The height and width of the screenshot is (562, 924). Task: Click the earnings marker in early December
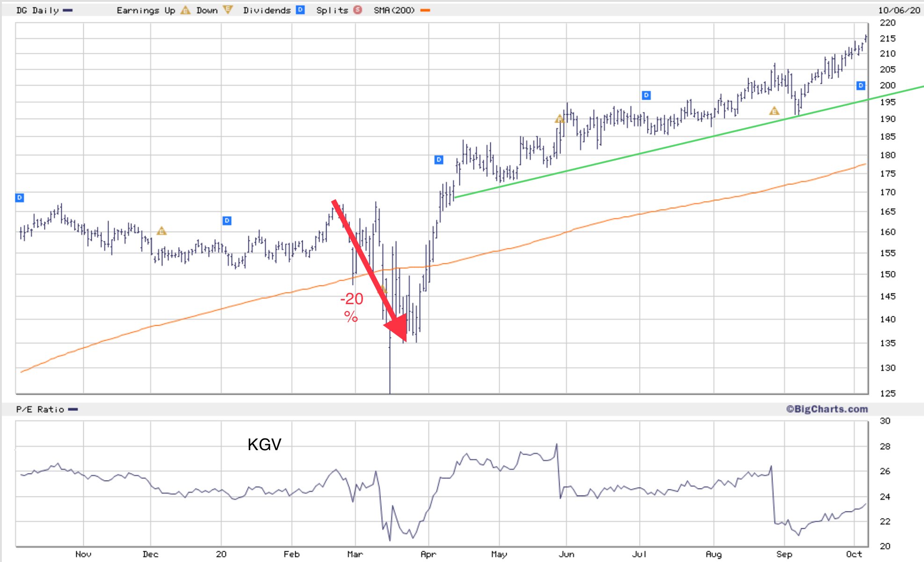(x=161, y=231)
